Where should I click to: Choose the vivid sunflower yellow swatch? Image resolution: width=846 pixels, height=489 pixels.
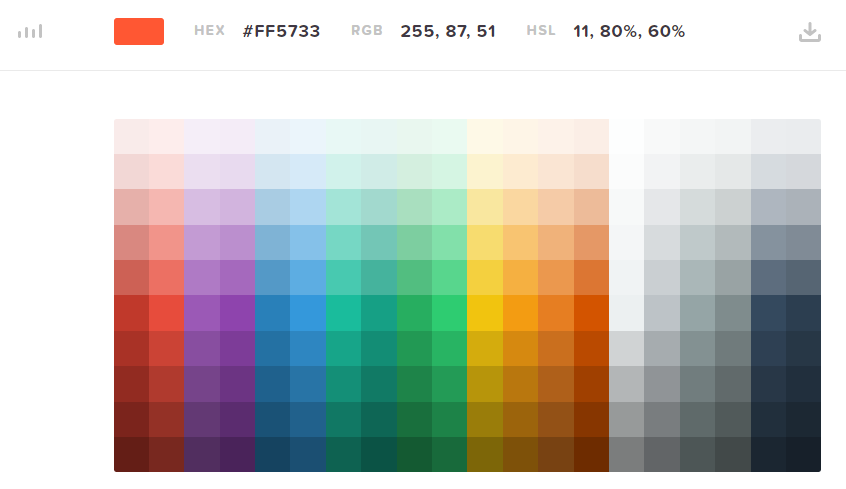pos(485,313)
